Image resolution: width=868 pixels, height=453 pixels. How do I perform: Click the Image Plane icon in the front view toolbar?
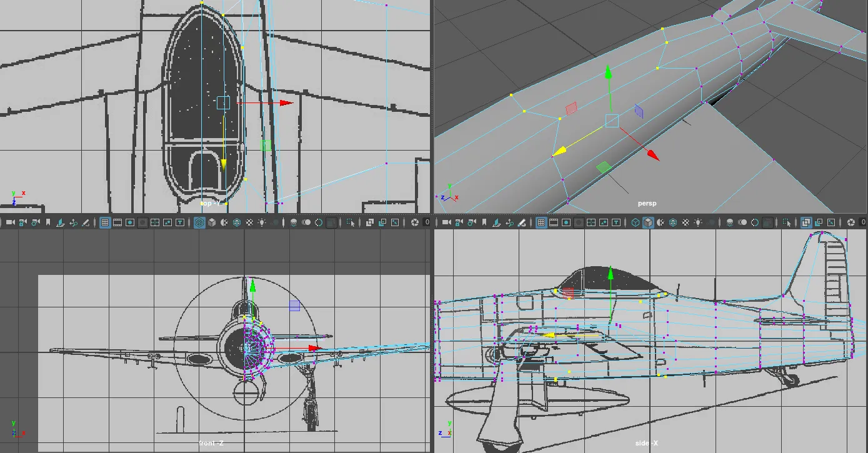61,222
